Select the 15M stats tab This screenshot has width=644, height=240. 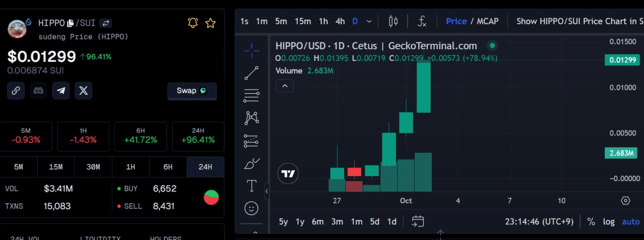coord(56,167)
